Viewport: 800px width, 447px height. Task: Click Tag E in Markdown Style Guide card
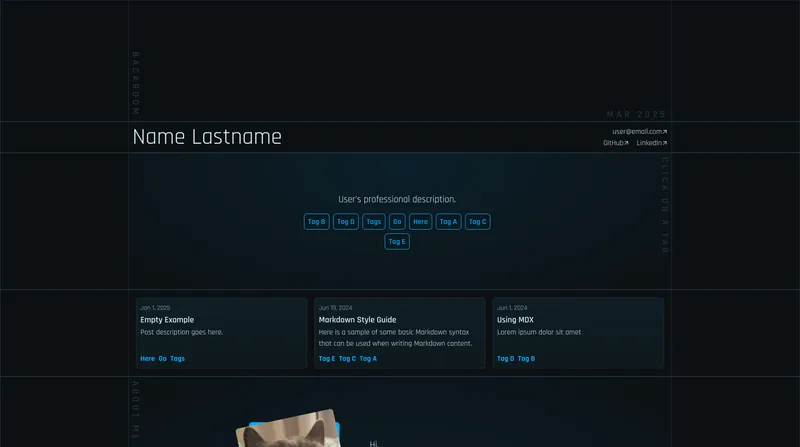327,358
